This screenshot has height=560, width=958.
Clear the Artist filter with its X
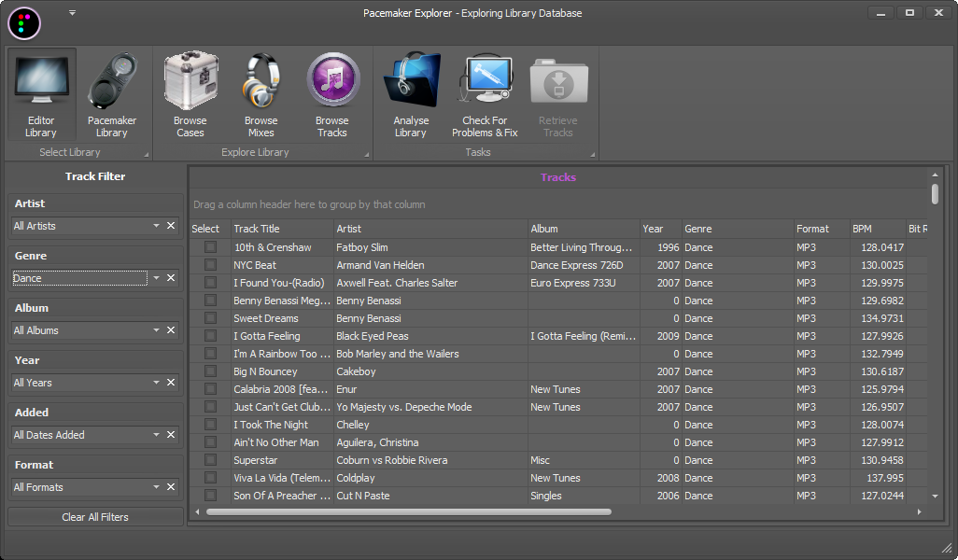point(171,226)
